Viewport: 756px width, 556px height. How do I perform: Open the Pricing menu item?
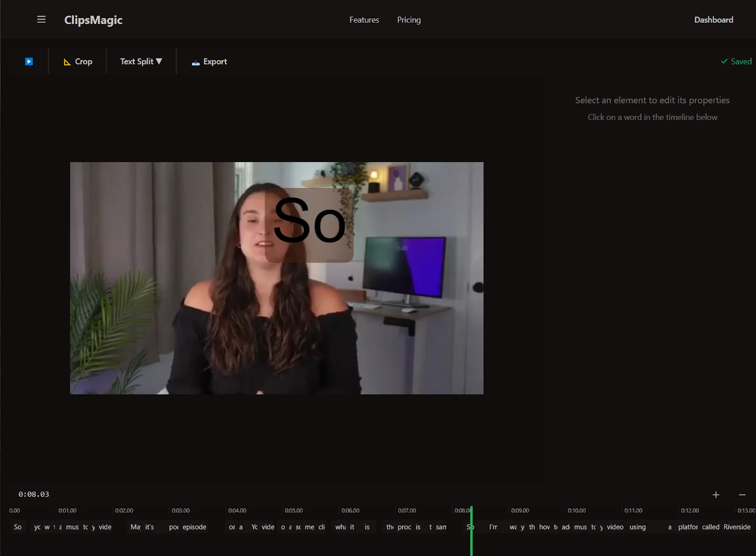408,20
